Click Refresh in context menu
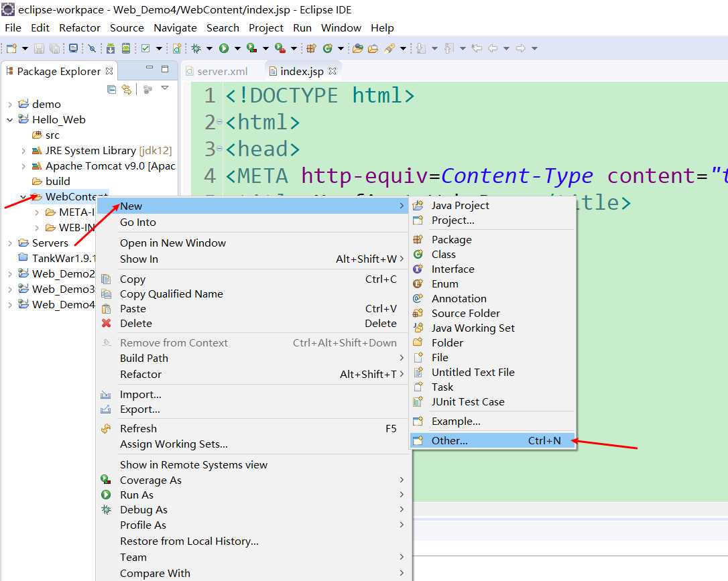 point(253,428)
